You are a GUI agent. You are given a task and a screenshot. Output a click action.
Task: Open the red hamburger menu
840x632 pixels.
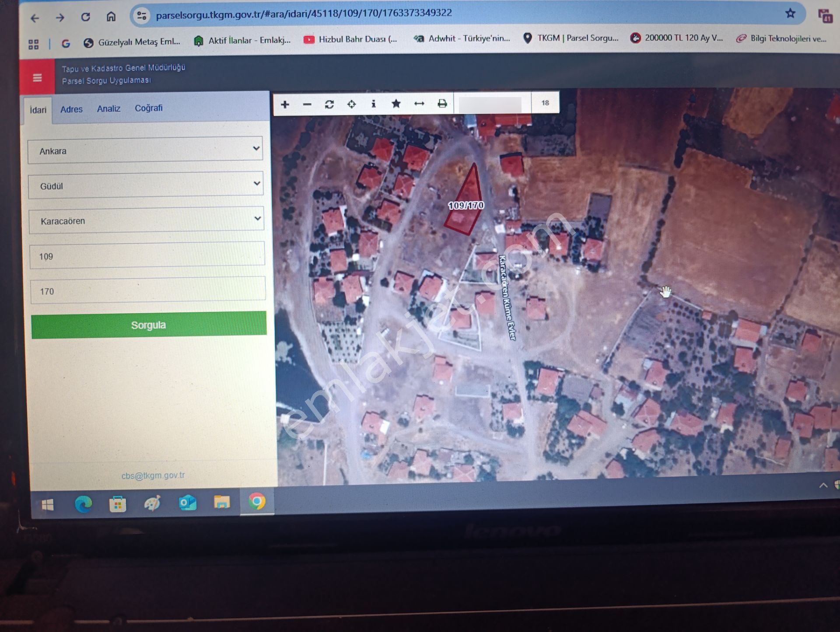pos(37,78)
